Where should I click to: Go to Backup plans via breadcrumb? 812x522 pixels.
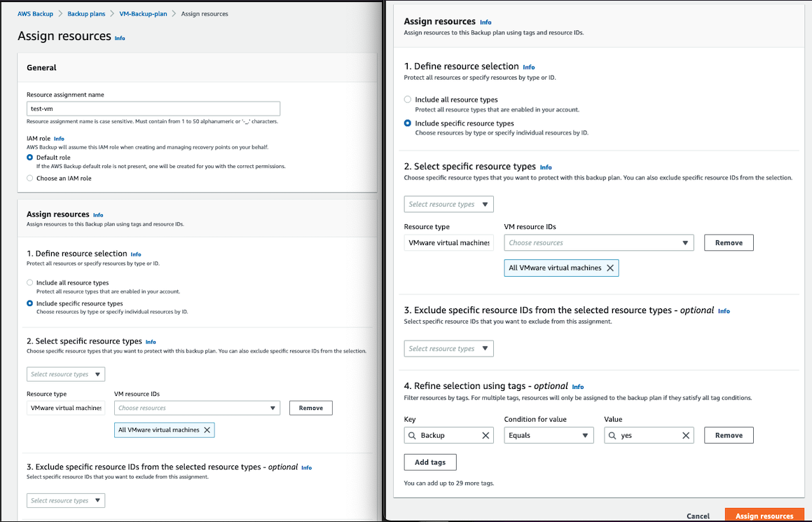coord(87,13)
